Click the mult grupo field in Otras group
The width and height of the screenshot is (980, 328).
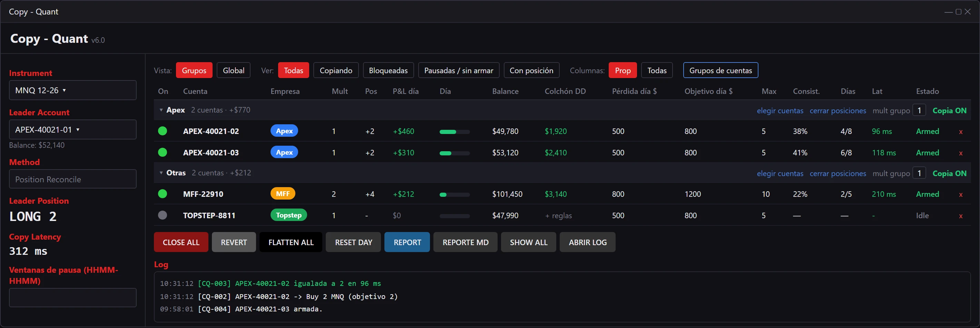click(919, 173)
